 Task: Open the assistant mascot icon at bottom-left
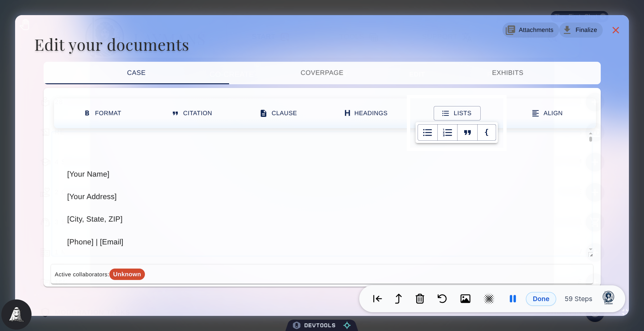16,315
